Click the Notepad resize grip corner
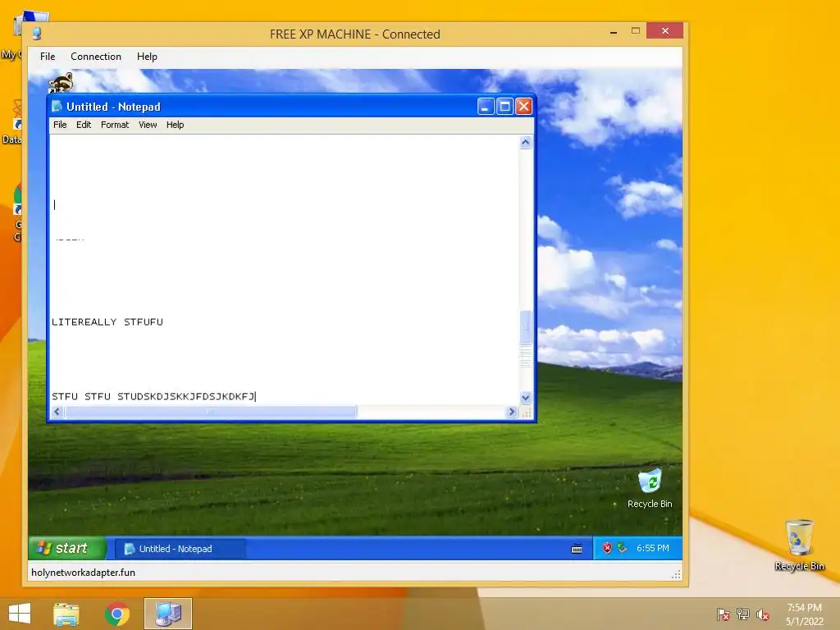 526,413
